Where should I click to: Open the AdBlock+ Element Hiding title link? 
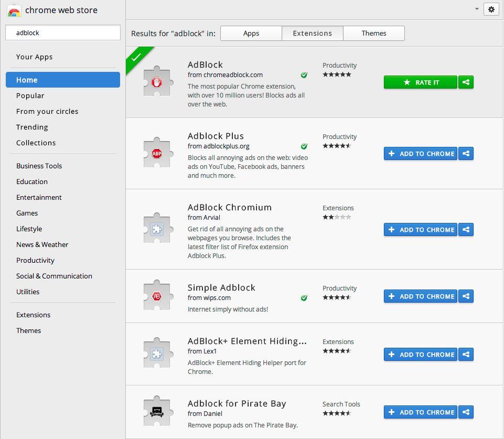(x=247, y=341)
